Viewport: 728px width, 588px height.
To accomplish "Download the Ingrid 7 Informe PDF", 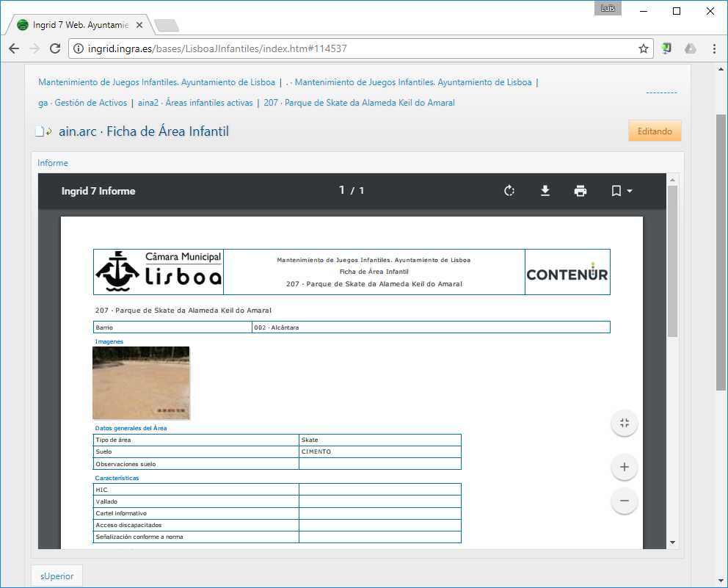I will tap(545, 191).
